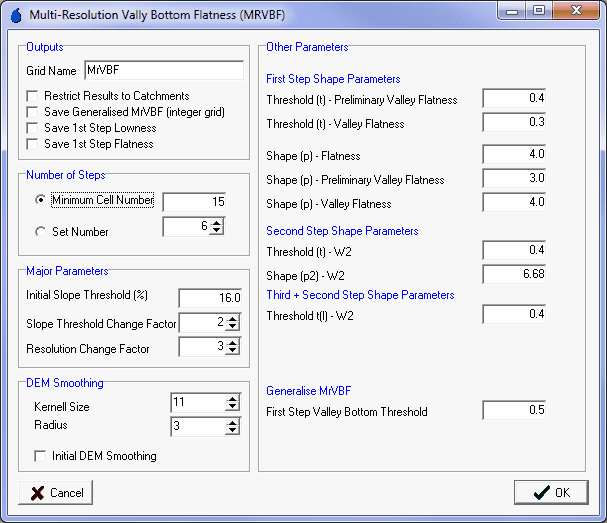Increase Resolution Change Factor with up arrow
607x523 pixels.
point(233,342)
